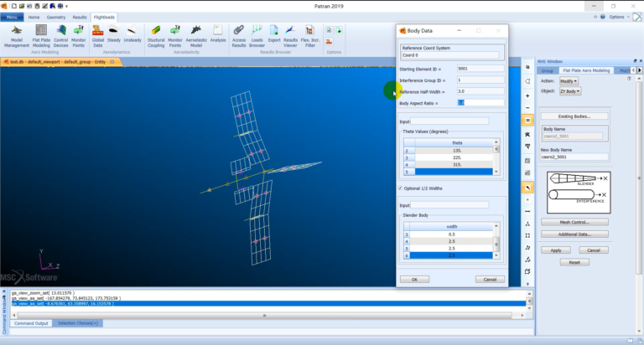Click the width table scroll down arrow
The height and width of the screenshot is (345, 644).
(x=496, y=255)
